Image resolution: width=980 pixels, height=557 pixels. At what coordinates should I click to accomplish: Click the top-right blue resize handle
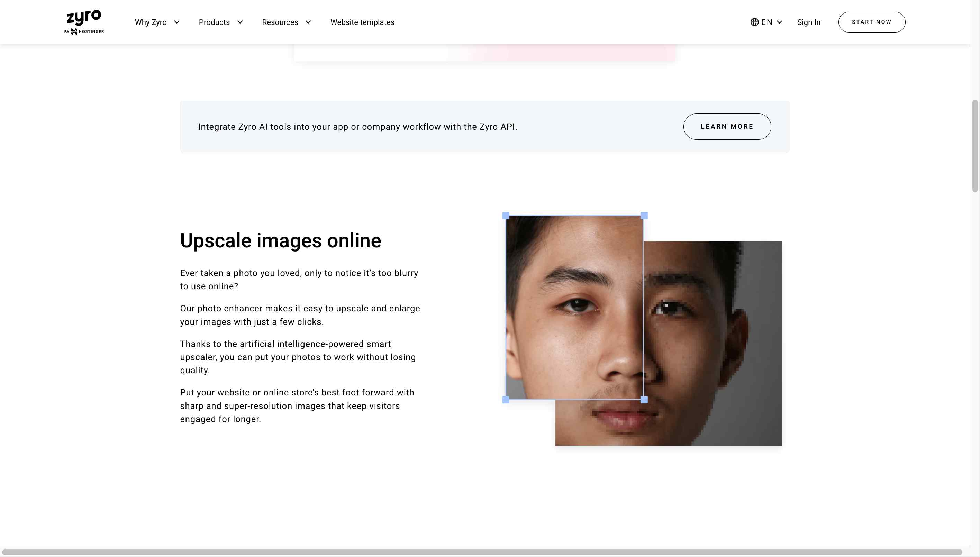pyautogui.click(x=644, y=216)
